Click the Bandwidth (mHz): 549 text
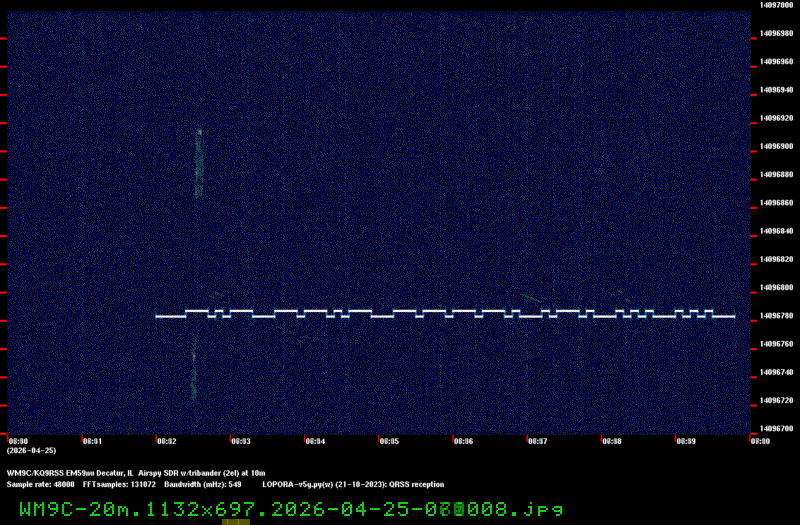The height and width of the screenshot is (525, 800). click(203, 484)
